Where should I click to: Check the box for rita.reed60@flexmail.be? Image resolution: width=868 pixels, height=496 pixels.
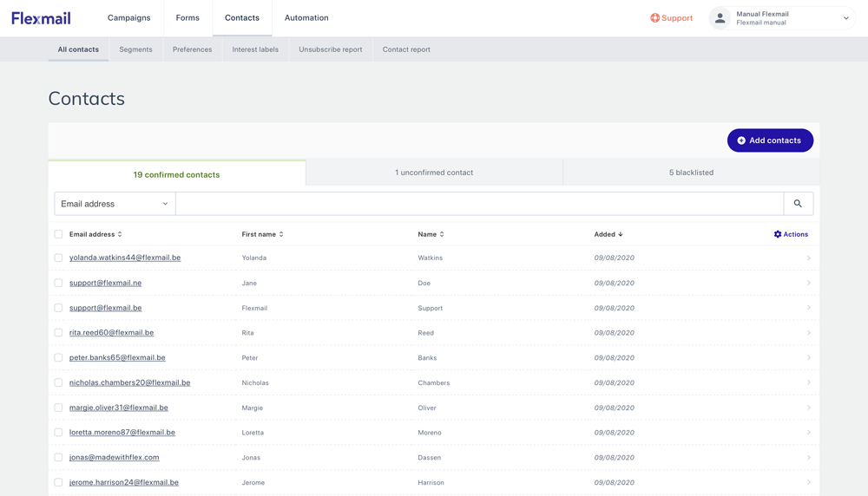tap(58, 333)
